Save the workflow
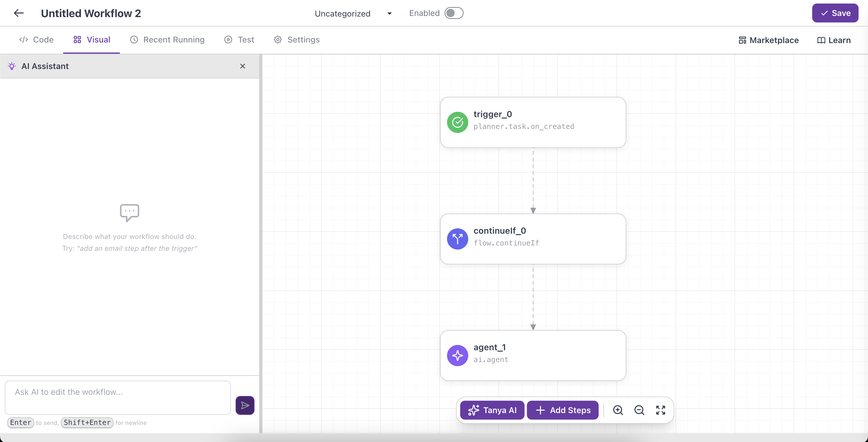The height and width of the screenshot is (442, 868). [835, 13]
